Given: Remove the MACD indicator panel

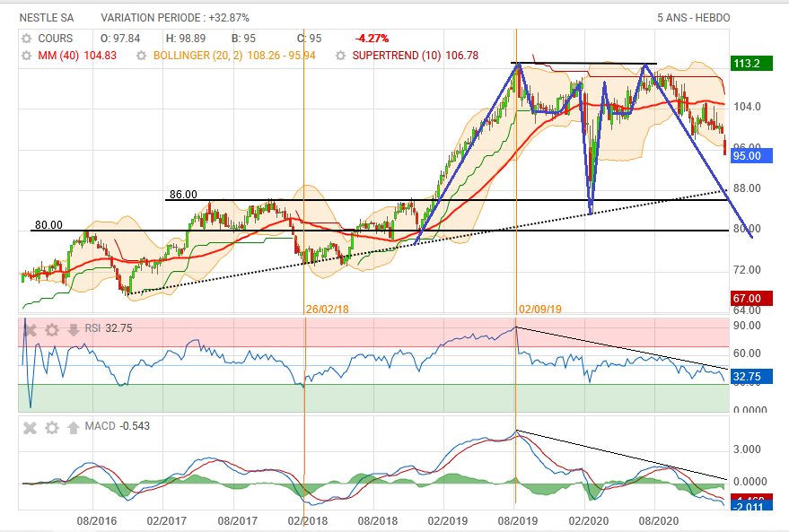Looking at the screenshot, I should click(x=31, y=427).
